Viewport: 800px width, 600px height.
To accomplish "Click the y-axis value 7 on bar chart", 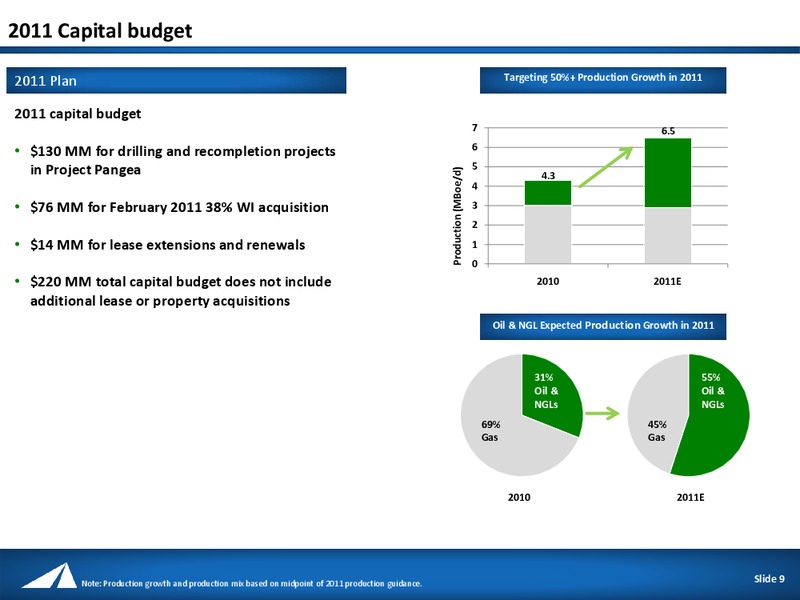I will pyautogui.click(x=474, y=128).
